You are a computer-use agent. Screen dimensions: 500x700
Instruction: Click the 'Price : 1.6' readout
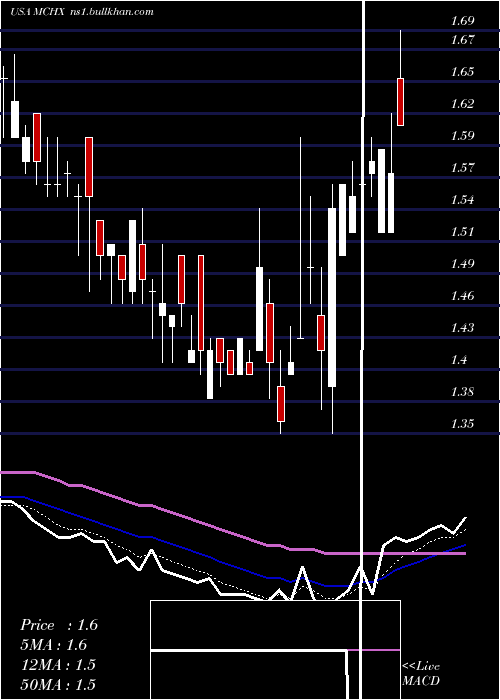[x=58, y=625]
